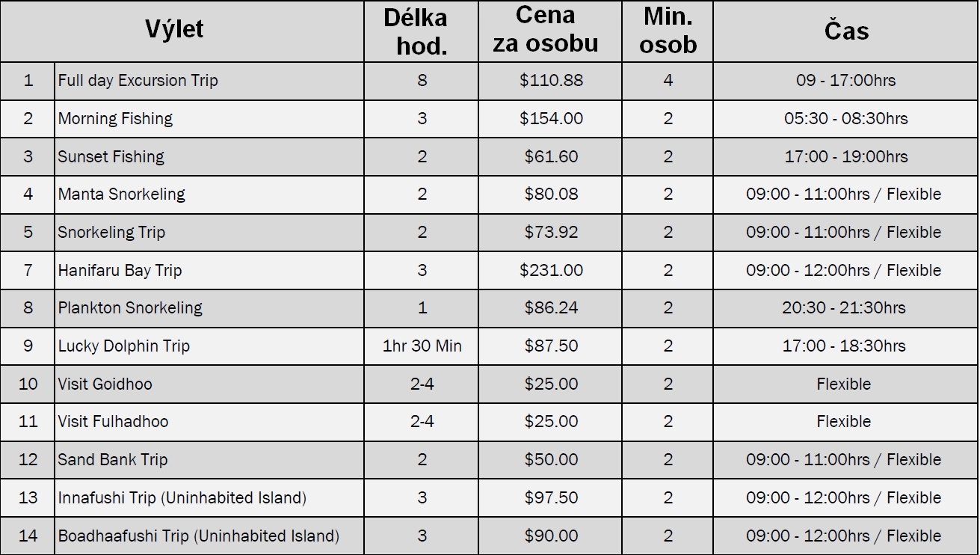The image size is (980, 555).
Task: Click the Manta Snorkeling trip name
Action: point(122,194)
